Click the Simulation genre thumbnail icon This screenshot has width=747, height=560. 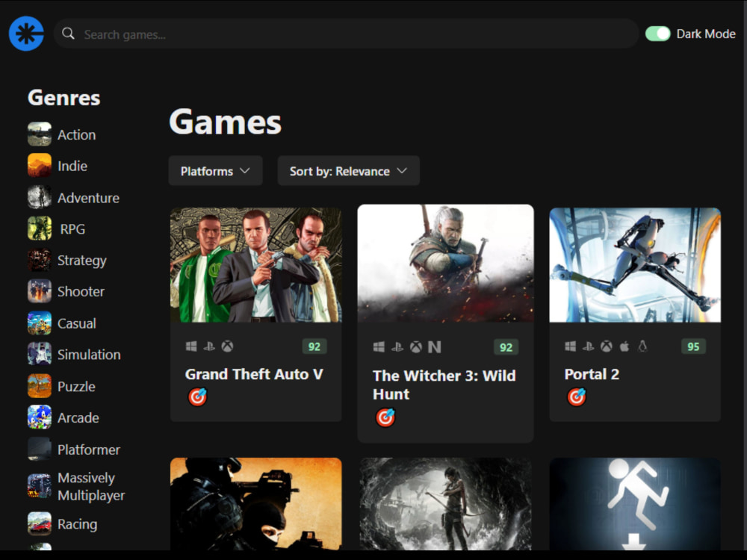point(40,354)
